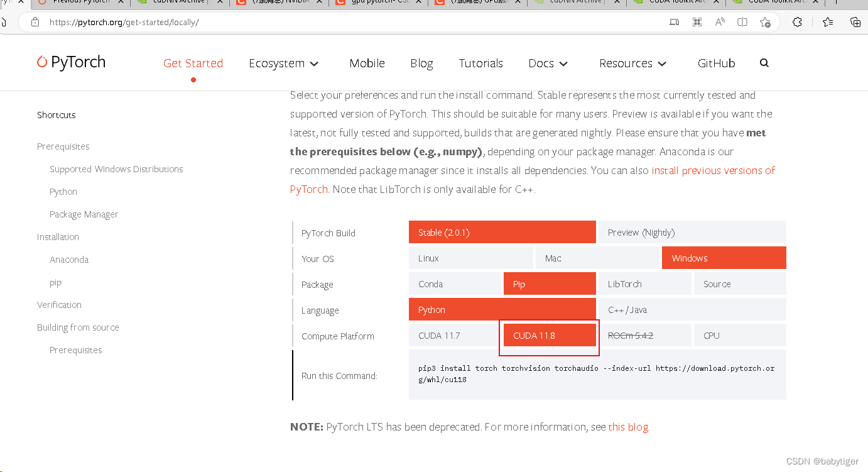Open the QR code generator icon
The height and width of the screenshot is (472, 868).
[x=697, y=22]
